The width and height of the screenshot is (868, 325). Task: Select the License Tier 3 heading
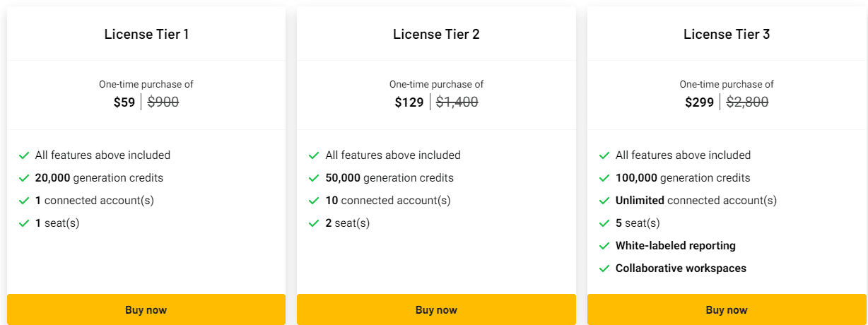point(727,34)
